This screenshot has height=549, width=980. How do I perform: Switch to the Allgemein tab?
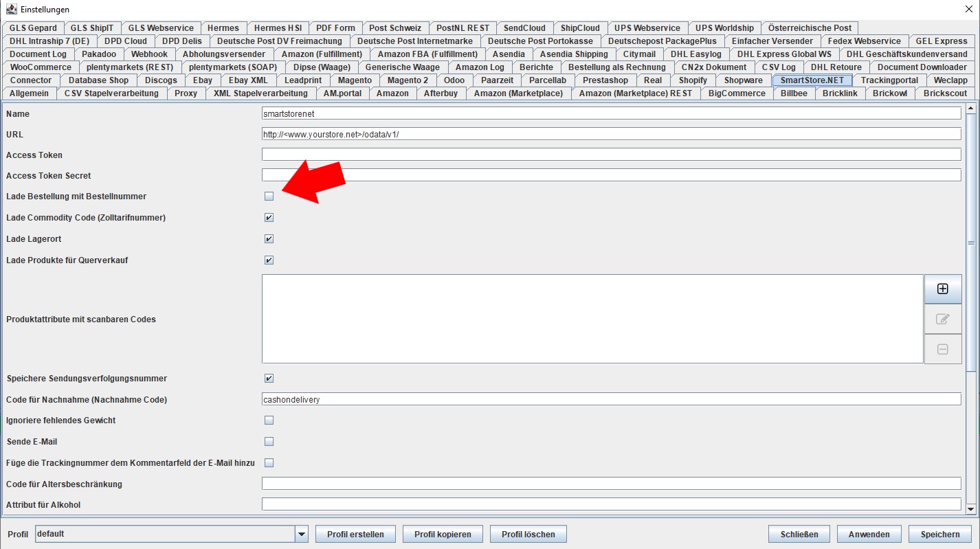click(29, 93)
